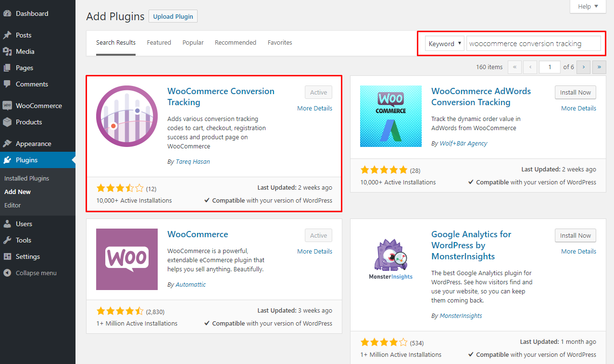
Task: Click the current page number field
Action: pyautogui.click(x=550, y=67)
